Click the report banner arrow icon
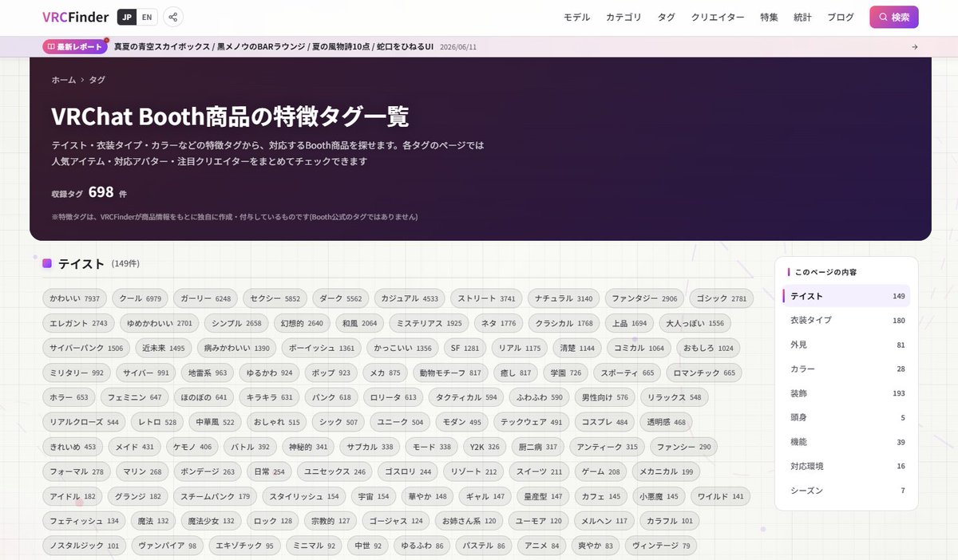 [914, 46]
